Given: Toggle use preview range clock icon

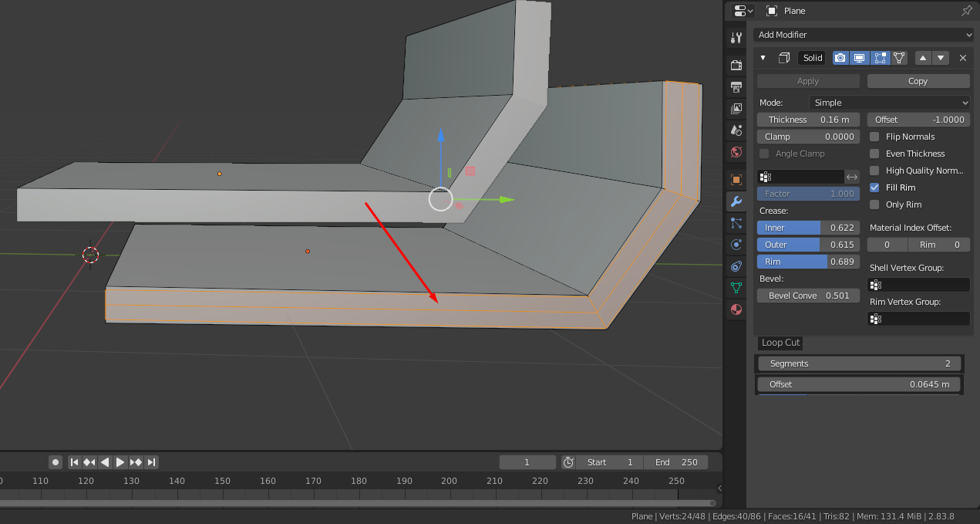Looking at the screenshot, I should click(x=568, y=462).
